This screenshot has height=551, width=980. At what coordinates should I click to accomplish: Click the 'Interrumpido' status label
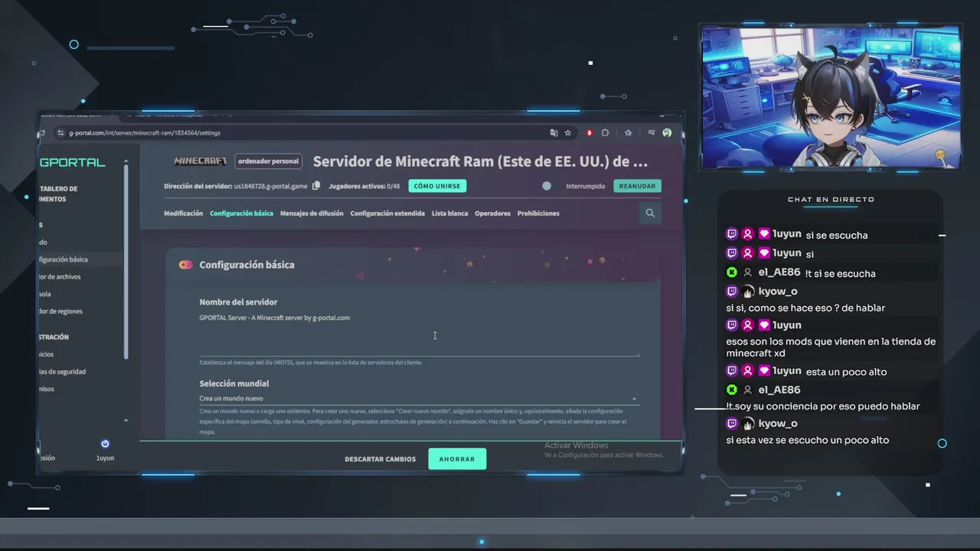[x=586, y=186]
